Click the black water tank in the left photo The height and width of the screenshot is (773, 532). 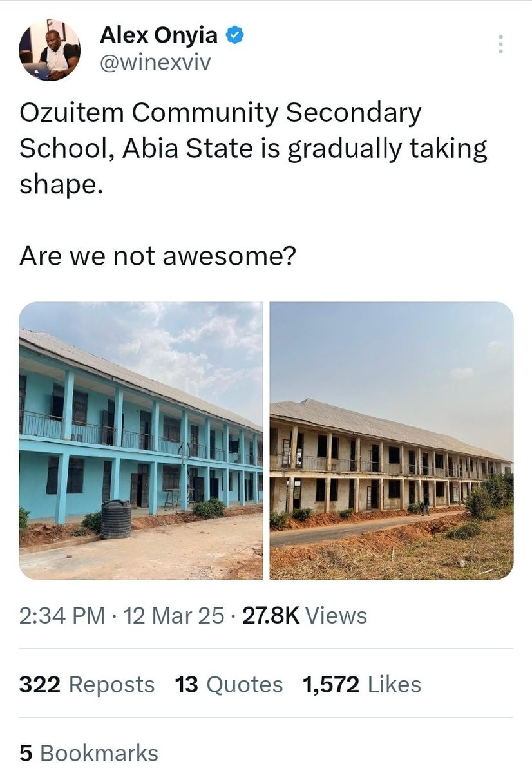click(x=116, y=519)
